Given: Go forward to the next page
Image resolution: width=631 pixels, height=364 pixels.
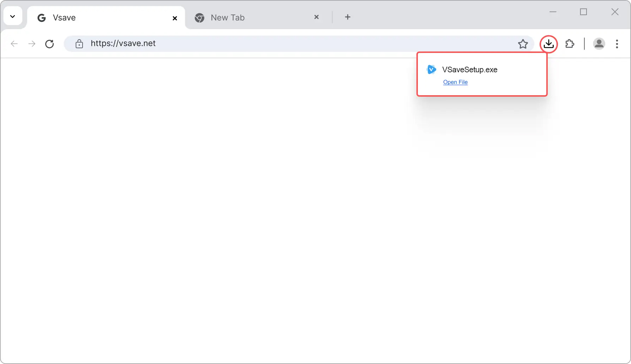Looking at the screenshot, I should 32,44.
